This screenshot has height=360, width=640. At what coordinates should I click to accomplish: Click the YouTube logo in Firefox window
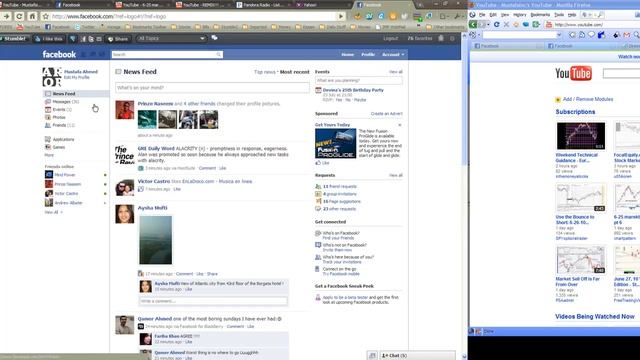point(573,73)
